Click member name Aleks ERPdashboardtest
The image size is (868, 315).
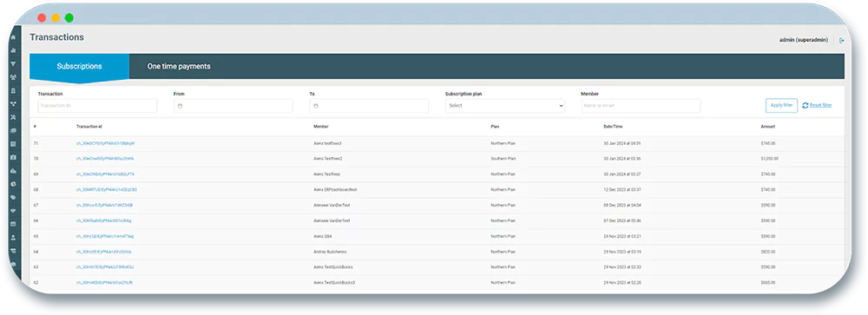point(335,190)
